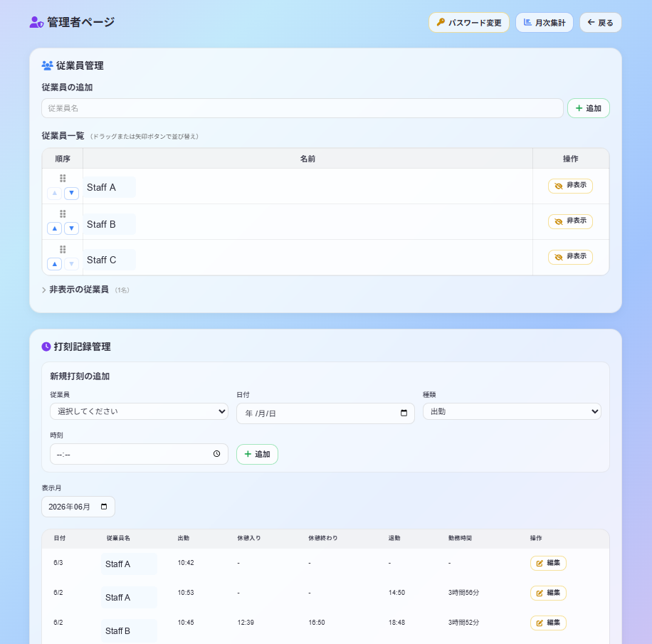652x644 pixels.
Task: Add a new punch record with 追加 button
Action: [x=257, y=454]
